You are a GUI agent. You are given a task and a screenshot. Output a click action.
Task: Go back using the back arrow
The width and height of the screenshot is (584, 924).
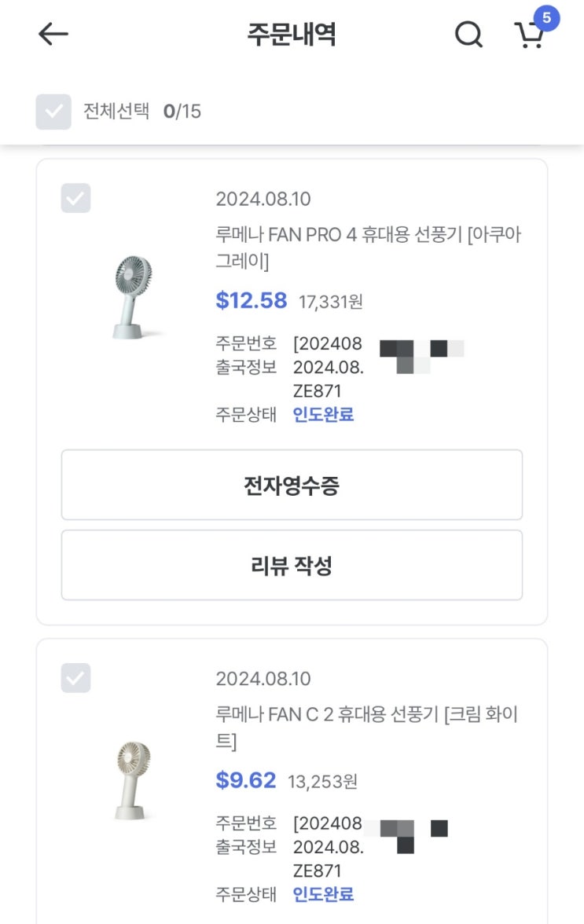[53, 34]
